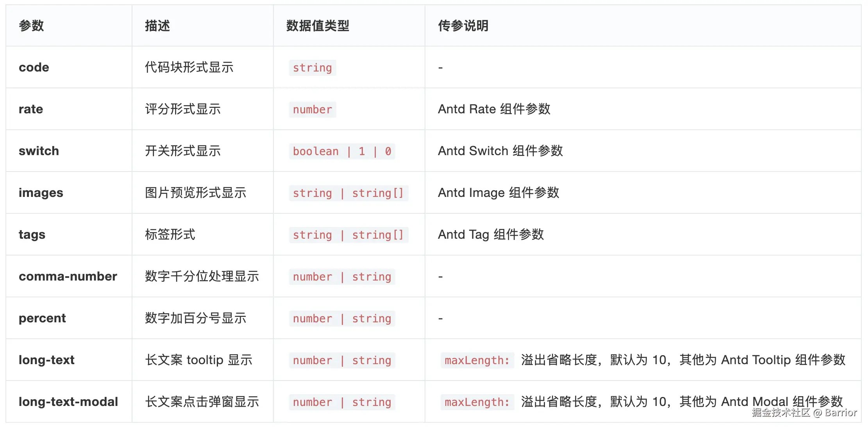Select the "数据值类型" column header

pyautogui.click(x=318, y=26)
